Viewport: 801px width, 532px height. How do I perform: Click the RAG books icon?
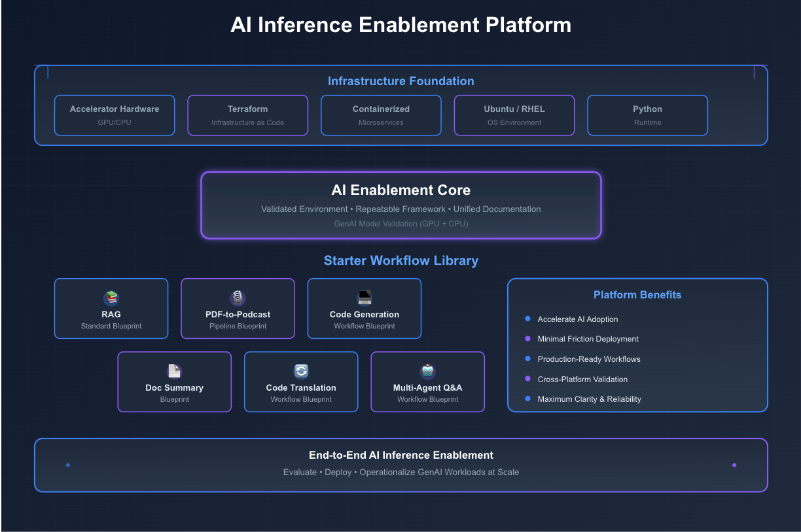(x=111, y=298)
